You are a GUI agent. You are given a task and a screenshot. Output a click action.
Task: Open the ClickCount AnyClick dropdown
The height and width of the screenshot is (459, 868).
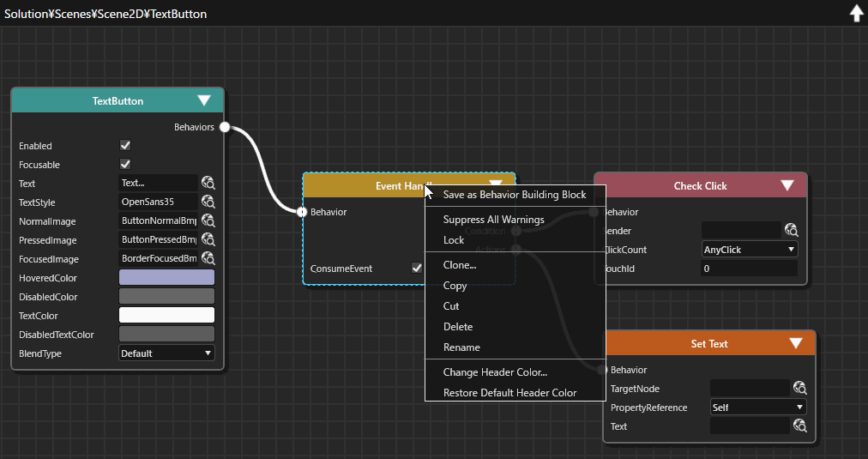(750, 250)
